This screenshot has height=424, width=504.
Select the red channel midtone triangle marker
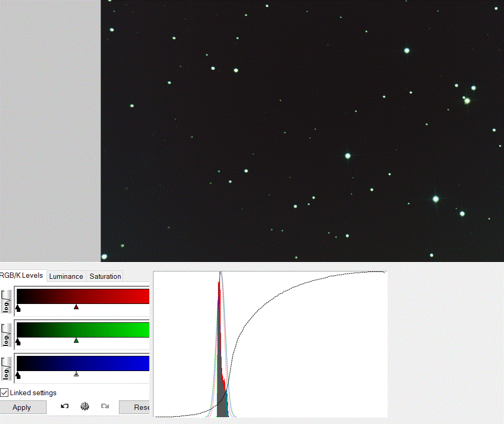click(76, 307)
